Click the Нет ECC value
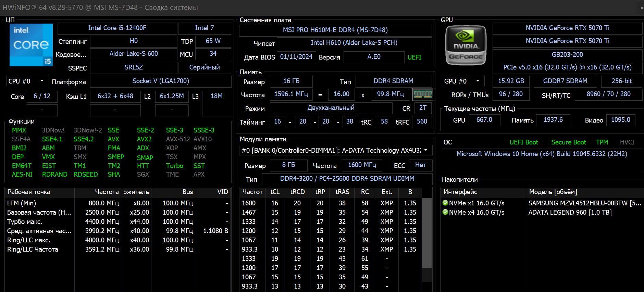The width and height of the screenshot is (644, 292). click(421, 165)
